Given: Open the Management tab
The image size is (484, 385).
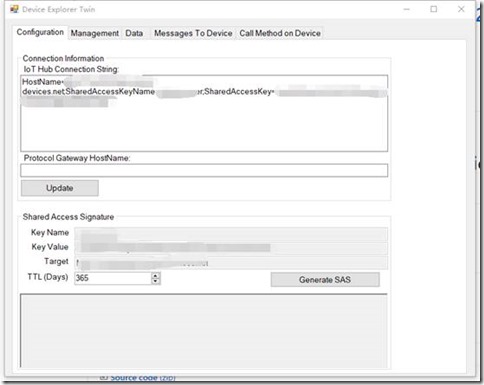Looking at the screenshot, I should coord(95,33).
